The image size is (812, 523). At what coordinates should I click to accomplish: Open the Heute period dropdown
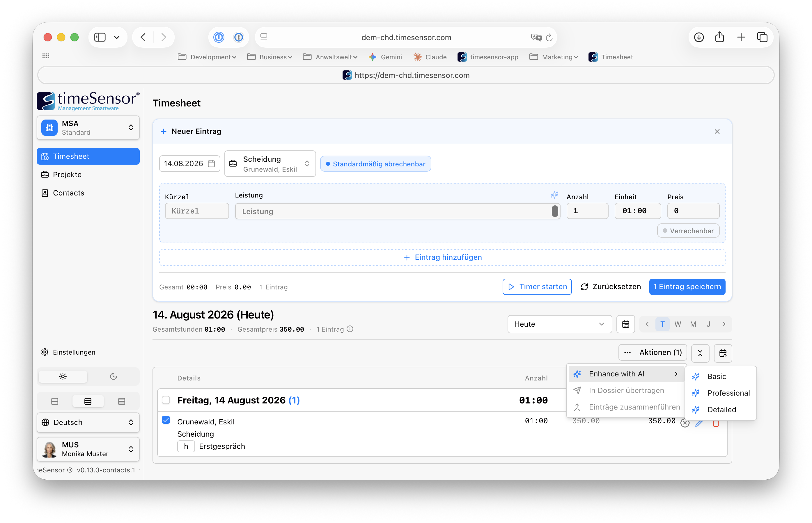pos(560,324)
